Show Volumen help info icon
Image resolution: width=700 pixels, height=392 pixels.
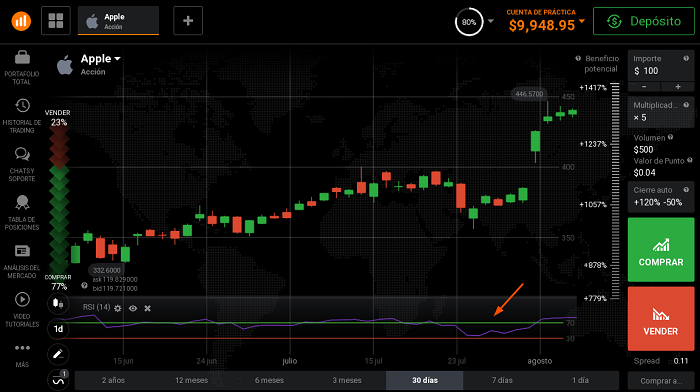point(671,138)
